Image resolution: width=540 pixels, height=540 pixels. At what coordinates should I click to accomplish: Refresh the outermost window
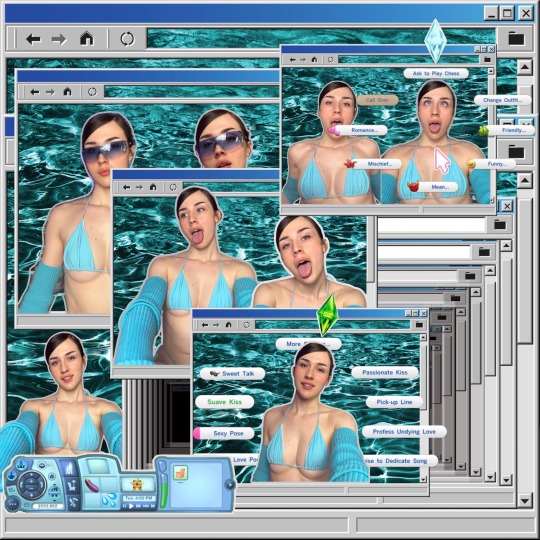pyautogui.click(x=127, y=39)
